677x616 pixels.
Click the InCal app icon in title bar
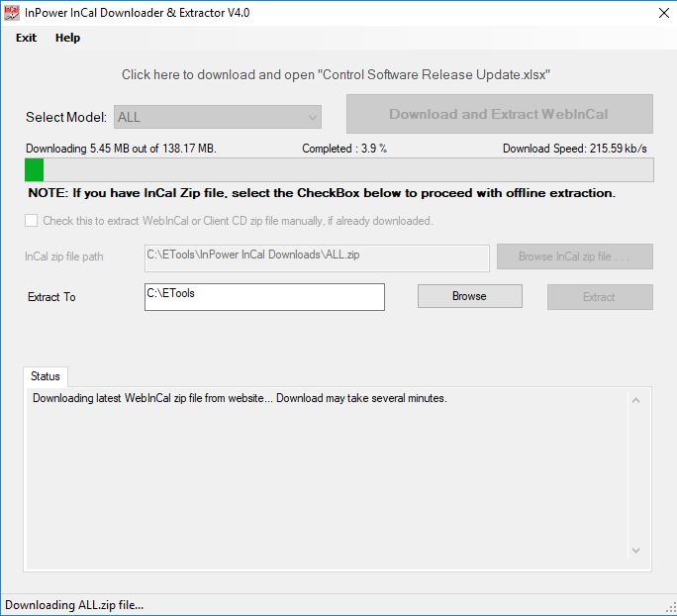pos(12,13)
